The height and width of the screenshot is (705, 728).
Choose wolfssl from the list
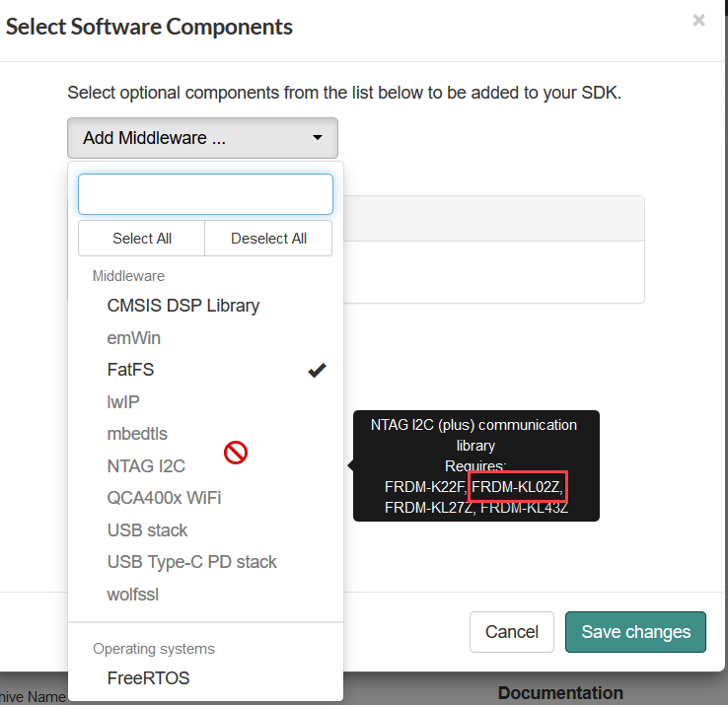tap(133, 595)
